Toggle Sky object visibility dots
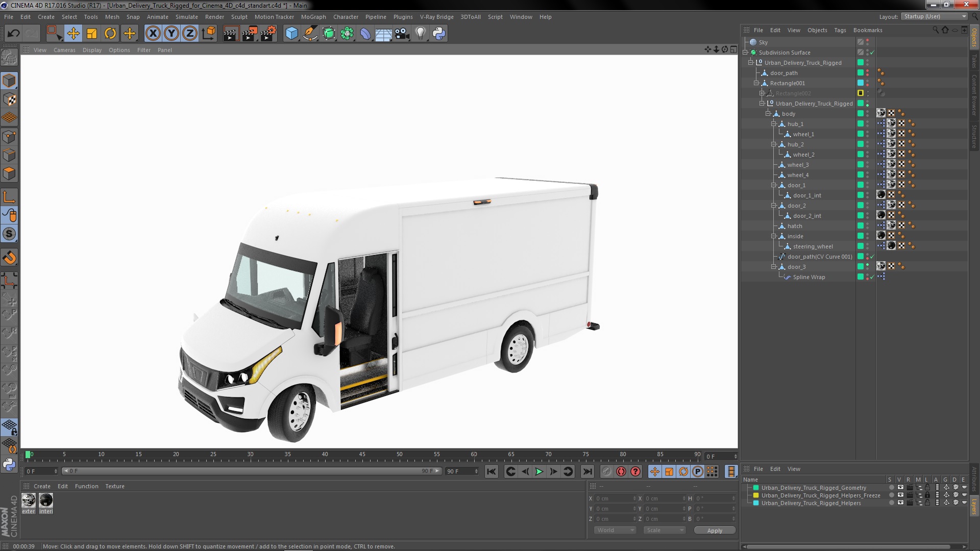 coord(867,42)
